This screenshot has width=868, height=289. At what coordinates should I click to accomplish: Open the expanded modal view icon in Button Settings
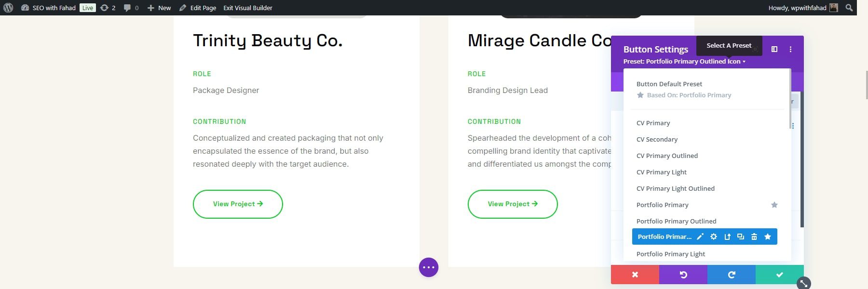(x=774, y=49)
